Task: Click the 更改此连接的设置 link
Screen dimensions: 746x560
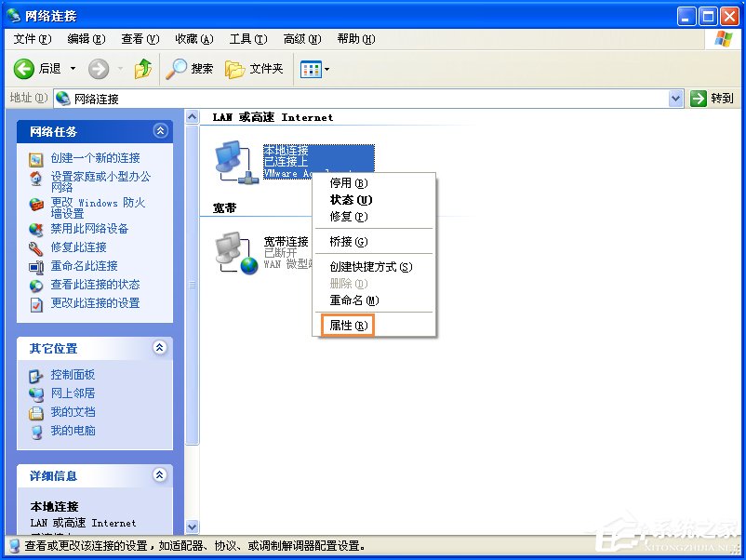Action: tap(95, 303)
